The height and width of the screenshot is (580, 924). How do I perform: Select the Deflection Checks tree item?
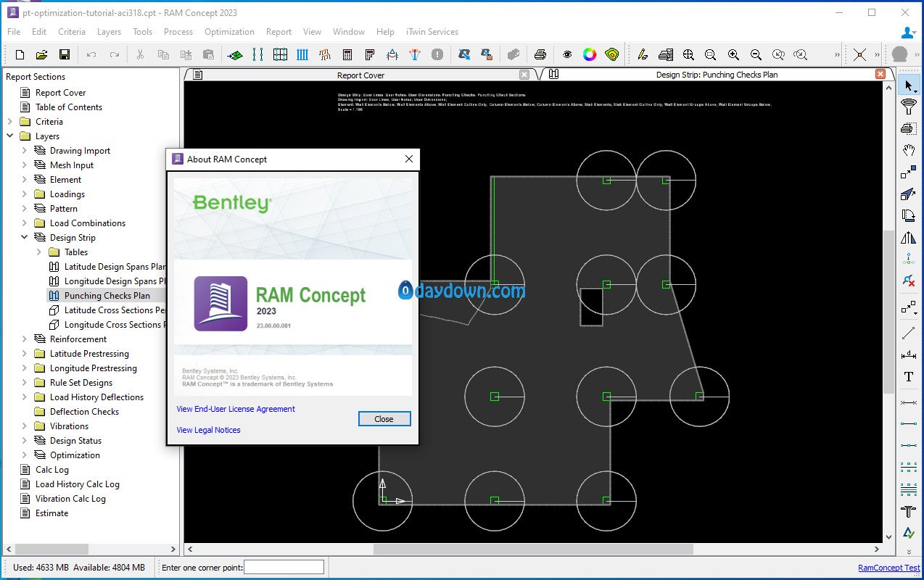point(84,412)
